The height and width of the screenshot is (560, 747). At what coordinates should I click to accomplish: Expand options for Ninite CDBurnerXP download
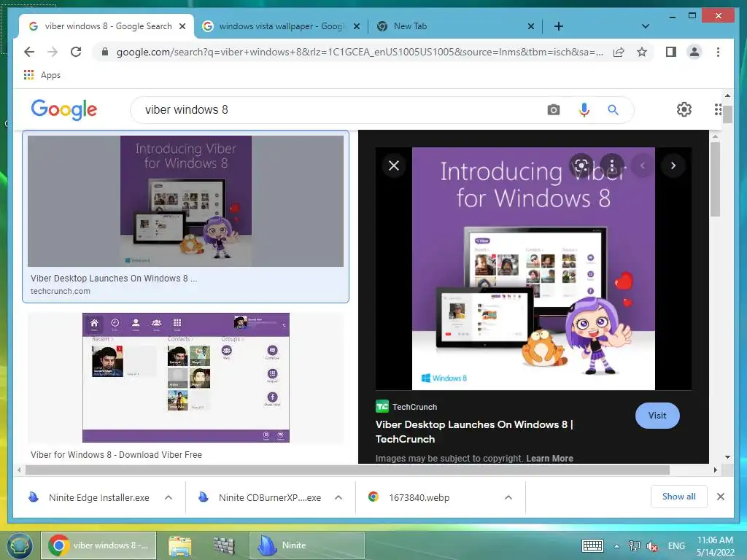[x=338, y=497]
